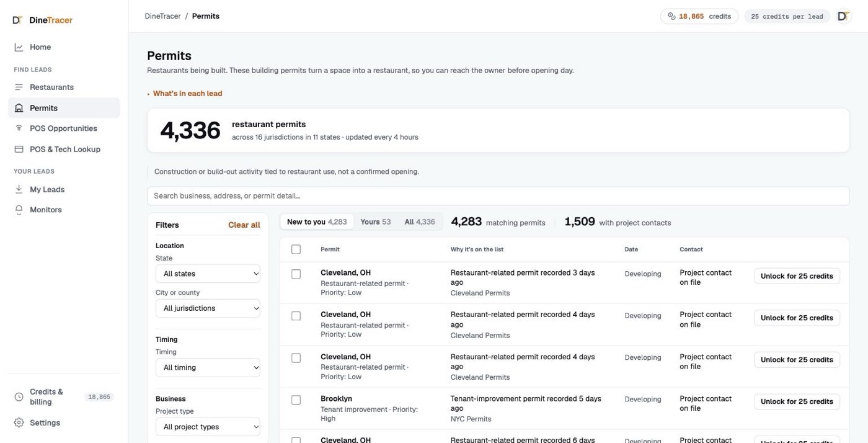
Task: Click the Brooklyn permit title
Action: click(336, 399)
